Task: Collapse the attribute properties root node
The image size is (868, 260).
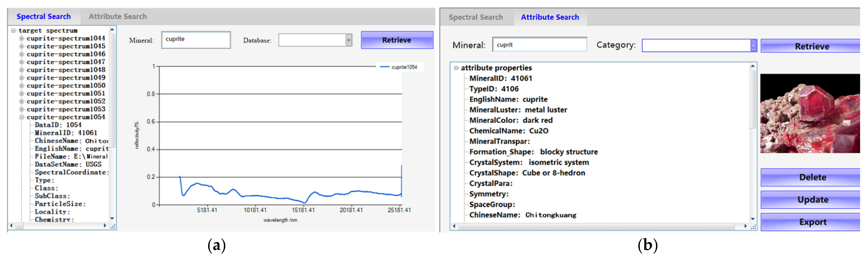Action: tap(456, 68)
